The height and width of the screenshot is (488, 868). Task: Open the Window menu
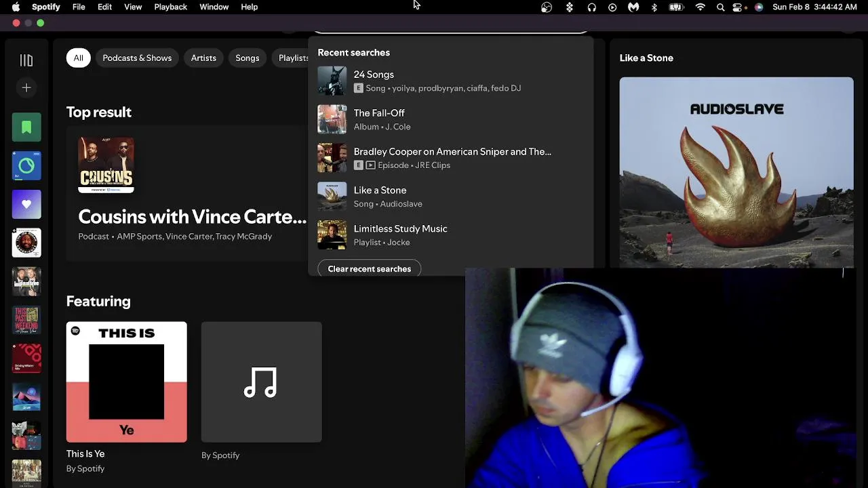point(214,7)
